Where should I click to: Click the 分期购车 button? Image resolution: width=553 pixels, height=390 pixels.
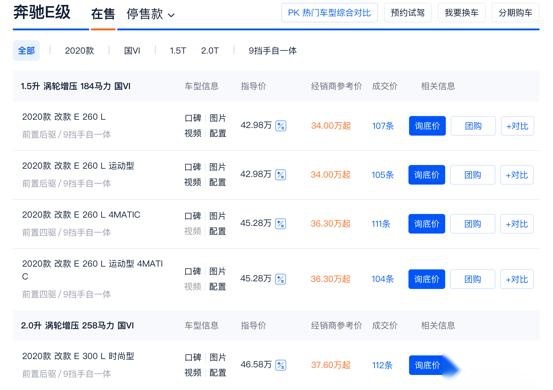[515, 13]
